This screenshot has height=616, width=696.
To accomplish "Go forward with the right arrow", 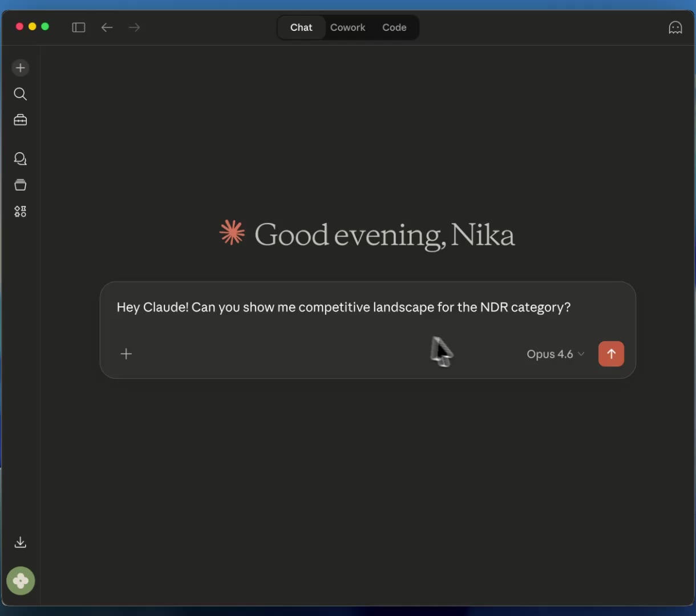I will click(135, 27).
